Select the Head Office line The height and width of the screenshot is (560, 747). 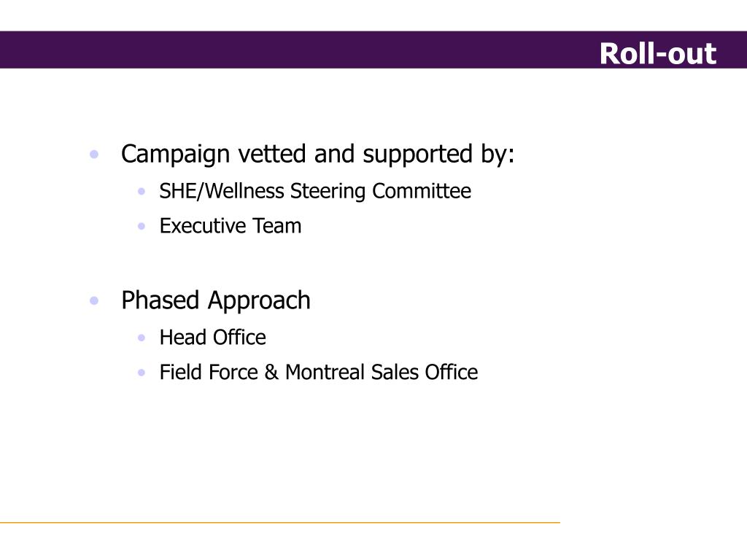point(212,337)
